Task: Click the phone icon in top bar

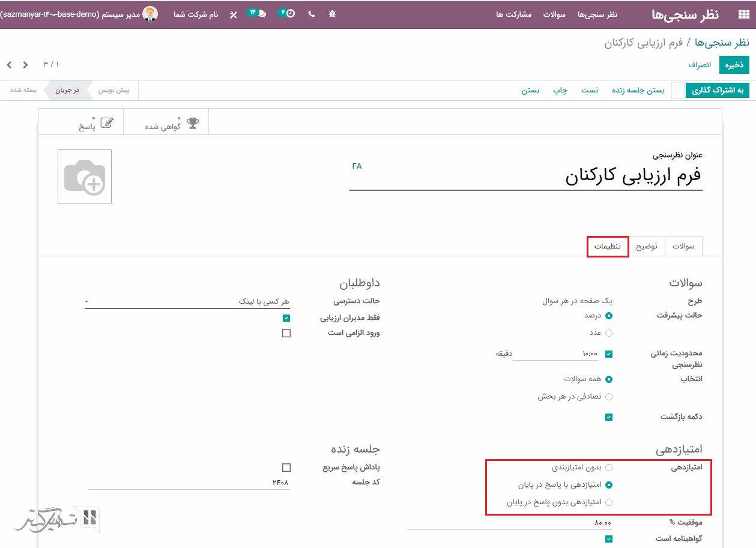Action: pos(311,14)
